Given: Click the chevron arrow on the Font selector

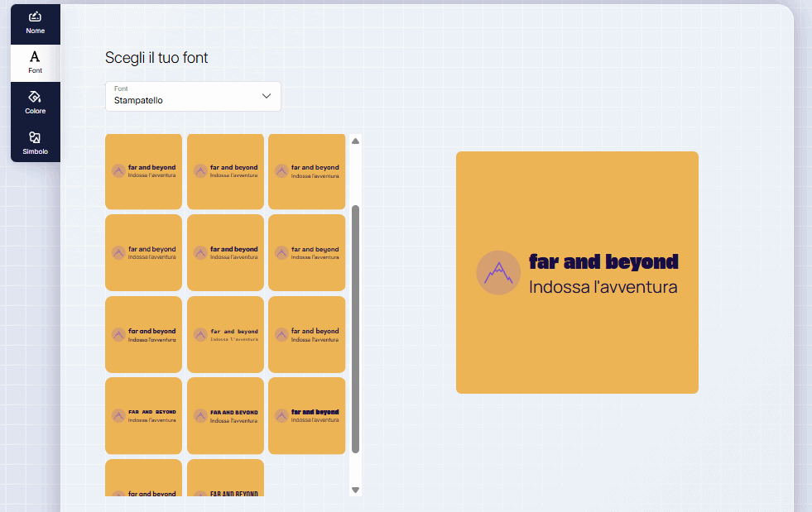Looking at the screenshot, I should (x=267, y=96).
